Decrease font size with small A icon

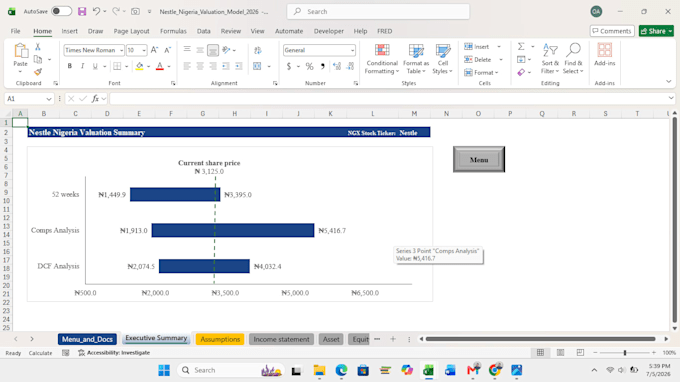[167, 50]
